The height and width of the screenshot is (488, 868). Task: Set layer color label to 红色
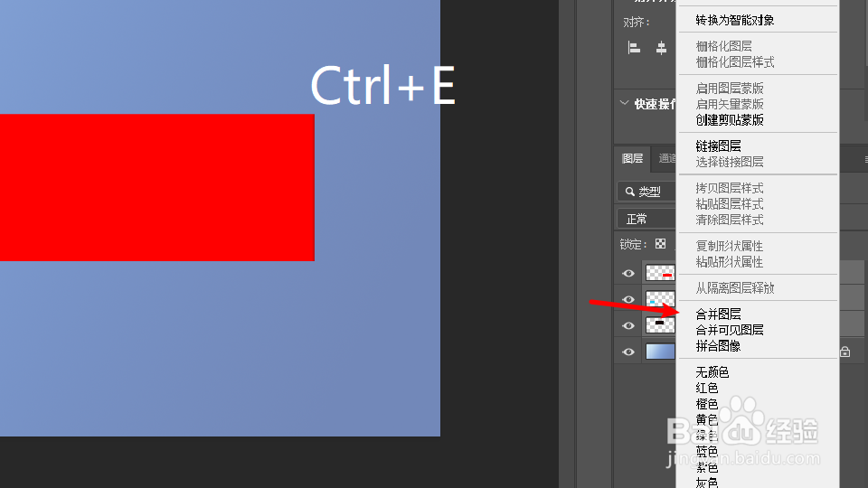click(x=706, y=388)
